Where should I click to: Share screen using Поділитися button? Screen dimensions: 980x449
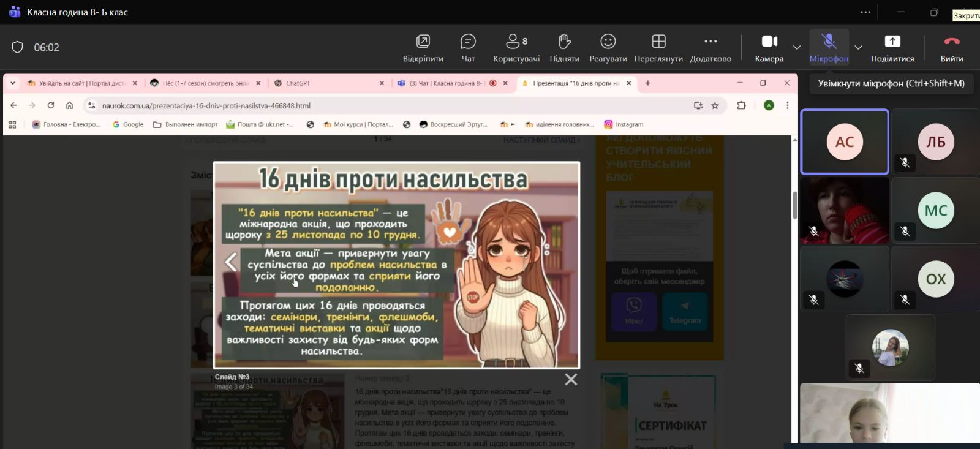click(892, 48)
